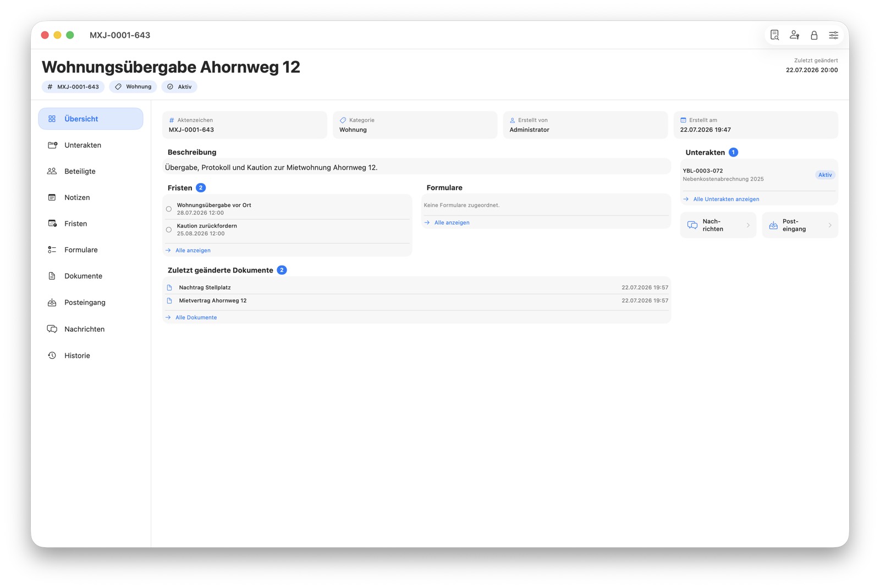This screenshot has width=880, height=588.
Task: Click the MXJ-0001-643 tag under the title
Action: tap(73, 87)
